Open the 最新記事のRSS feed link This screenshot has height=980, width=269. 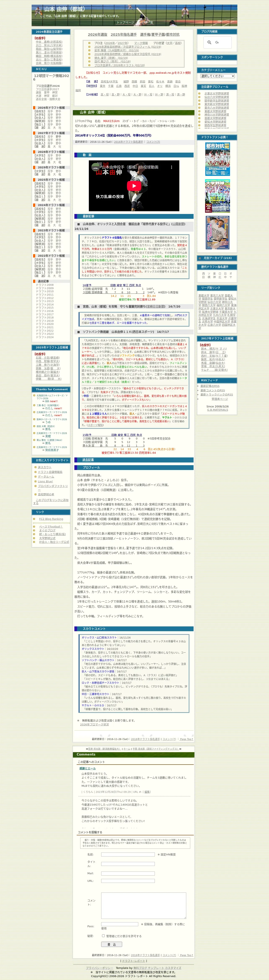(210, 386)
